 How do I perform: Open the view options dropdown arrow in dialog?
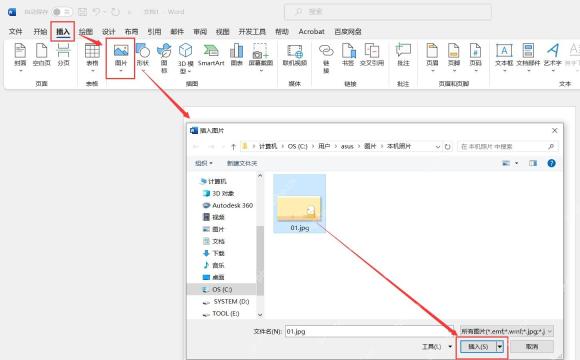pos(517,163)
